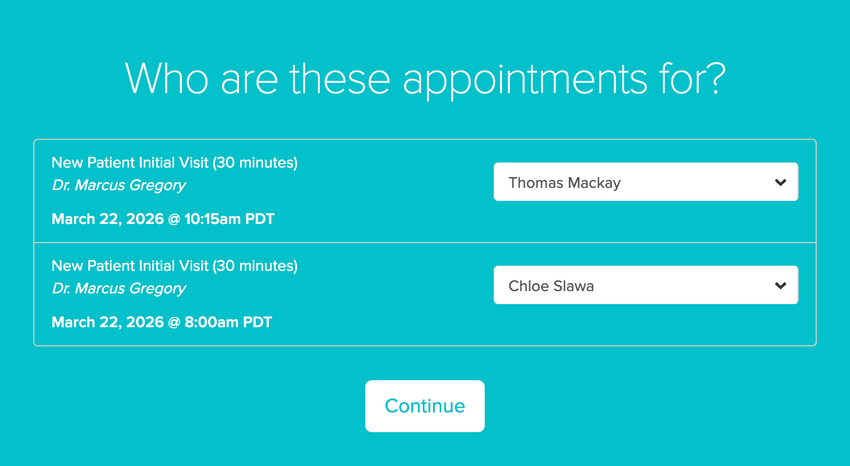Click the divider line between the two appointments

click(x=424, y=242)
